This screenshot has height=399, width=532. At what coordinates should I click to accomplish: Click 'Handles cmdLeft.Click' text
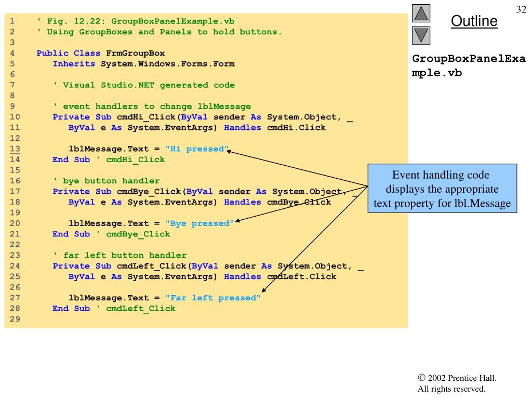[x=280, y=276]
